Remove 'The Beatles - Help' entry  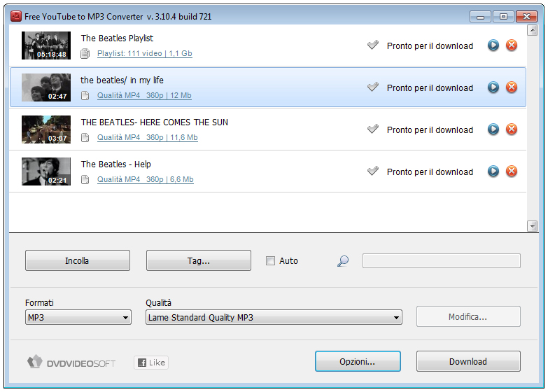tap(512, 171)
